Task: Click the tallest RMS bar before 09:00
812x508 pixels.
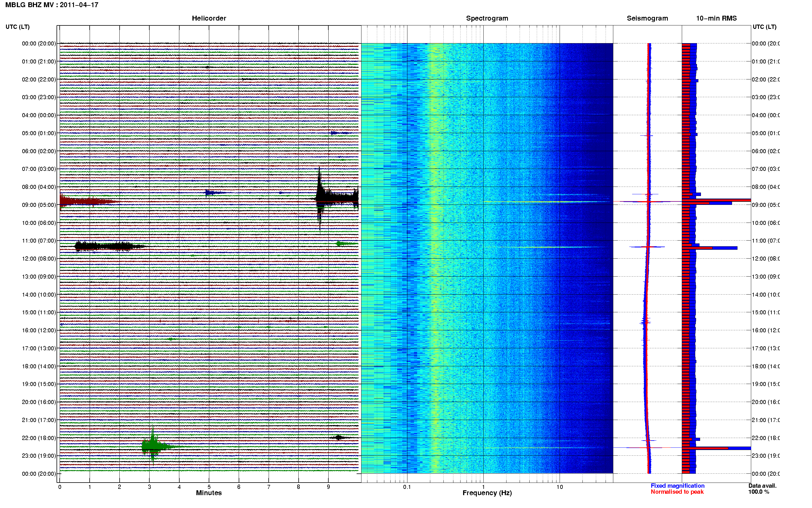Action: [x=716, y=200]
